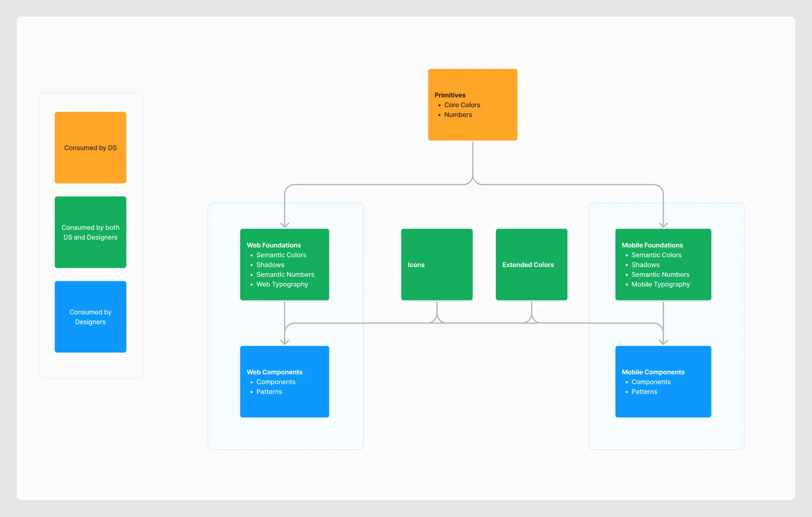Viewport: 812px width, 517px height.
Task: Select the Extended Colors box
Action: pos(531,265)
